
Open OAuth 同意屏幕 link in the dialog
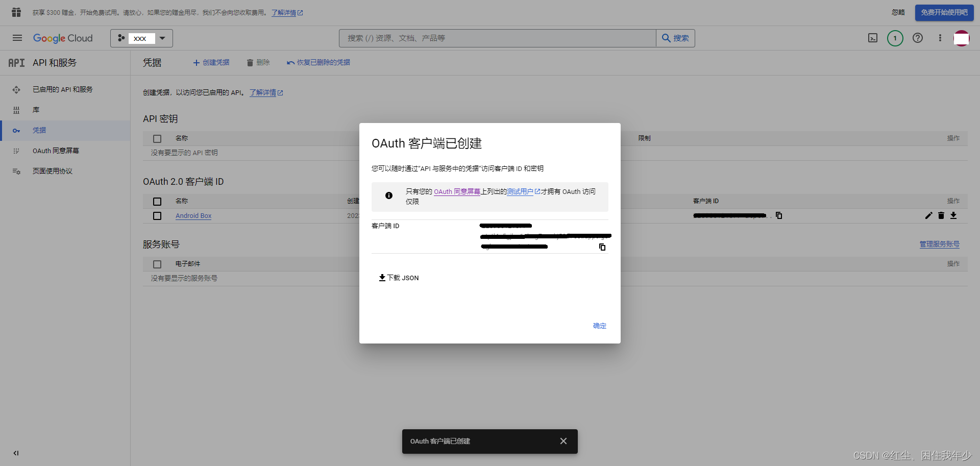click(x=457, y=192)
